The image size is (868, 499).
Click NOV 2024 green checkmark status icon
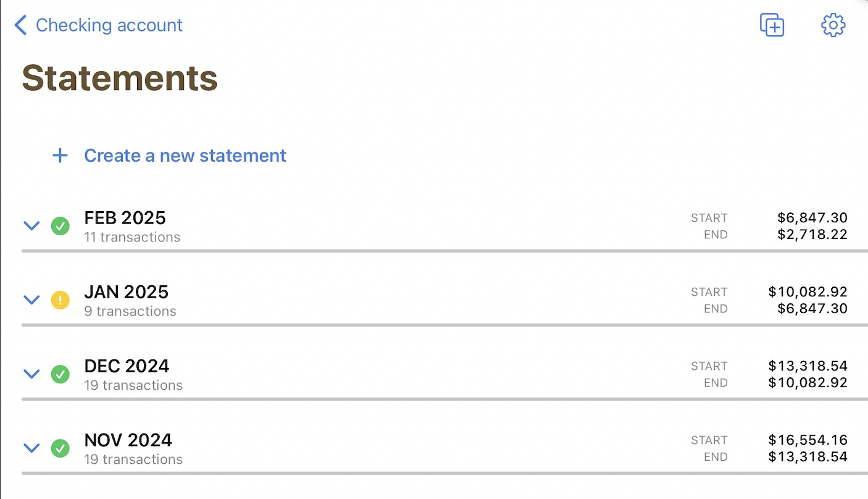click(60, 448)
